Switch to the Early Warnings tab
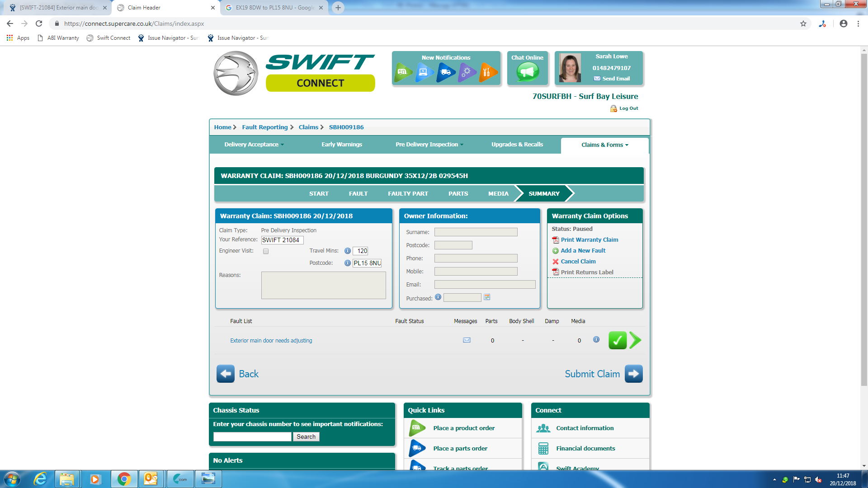 (341, 145)
